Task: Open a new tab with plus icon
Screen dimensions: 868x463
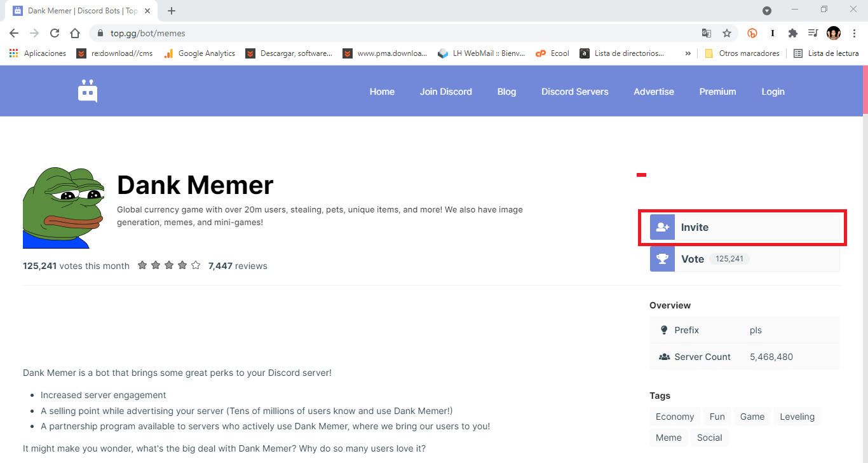Action: pyautogui.click(x=172, y=11)
